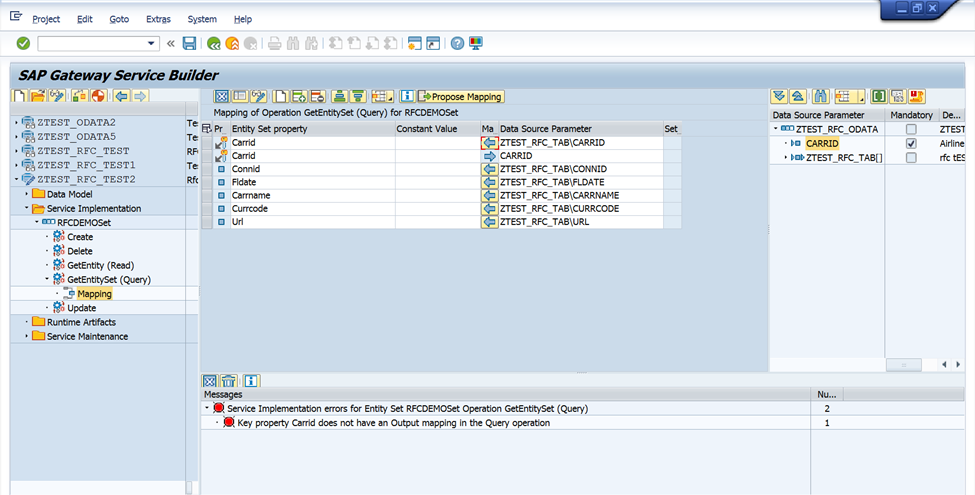Click the Create New Session icon

pyautogui.click(x=415, y=44)
